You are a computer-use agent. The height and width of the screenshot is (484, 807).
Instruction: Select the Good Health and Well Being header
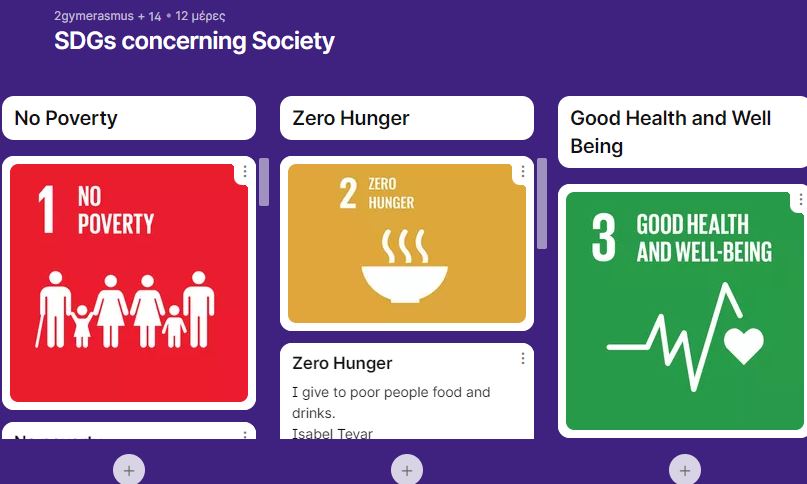tap(682, 132)
